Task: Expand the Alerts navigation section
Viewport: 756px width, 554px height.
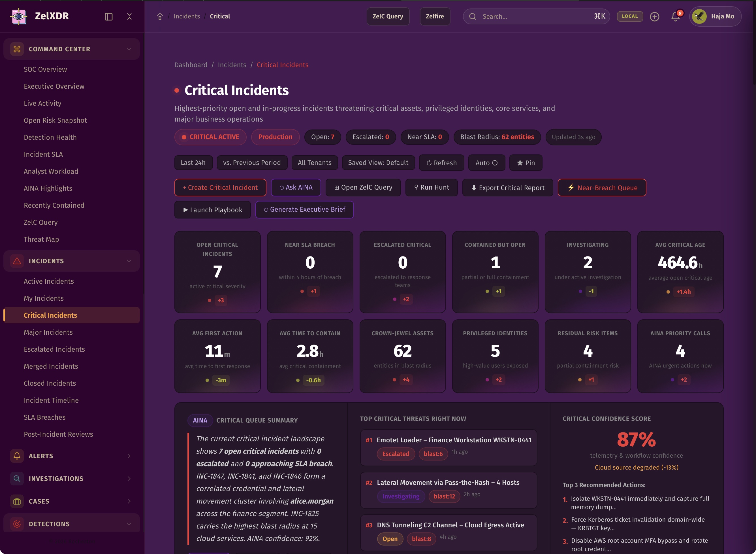Action: 129,456
